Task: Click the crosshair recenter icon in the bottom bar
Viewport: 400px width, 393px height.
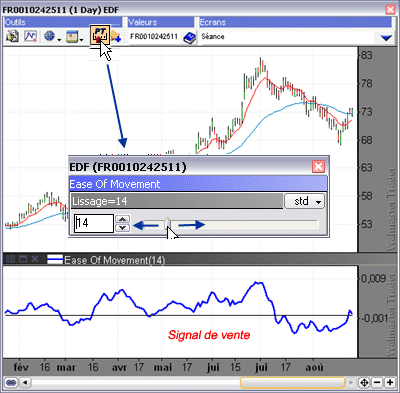Action: pyautogui.click(x=364, y=383)
